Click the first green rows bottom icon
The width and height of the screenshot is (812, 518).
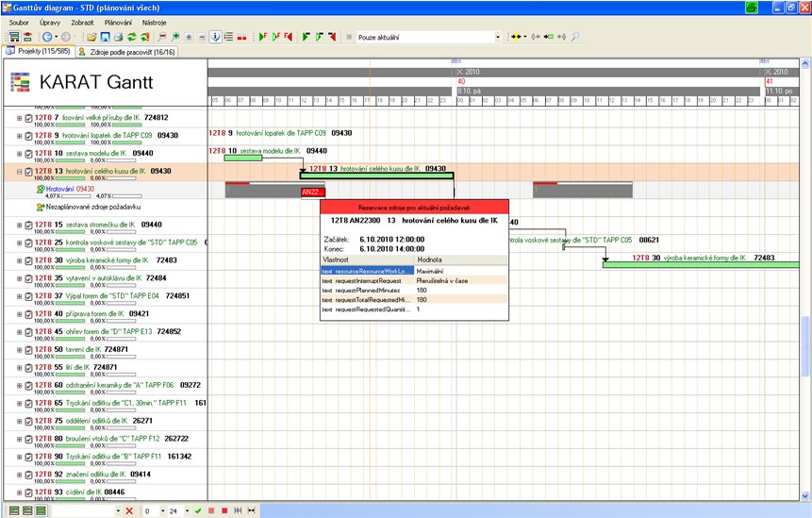pos(14,510)
